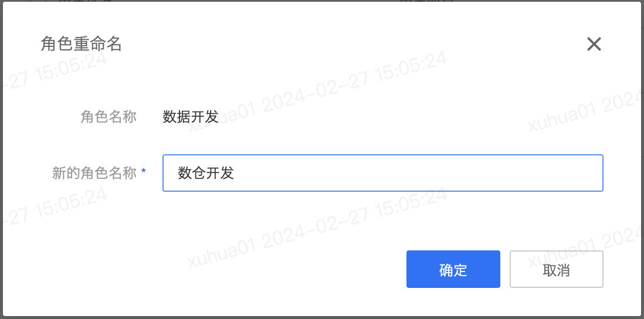Viewport: 644px width, 319px height.
Task: Close the 角色重命名 dialog with X icon
Action: click(594, 44)
